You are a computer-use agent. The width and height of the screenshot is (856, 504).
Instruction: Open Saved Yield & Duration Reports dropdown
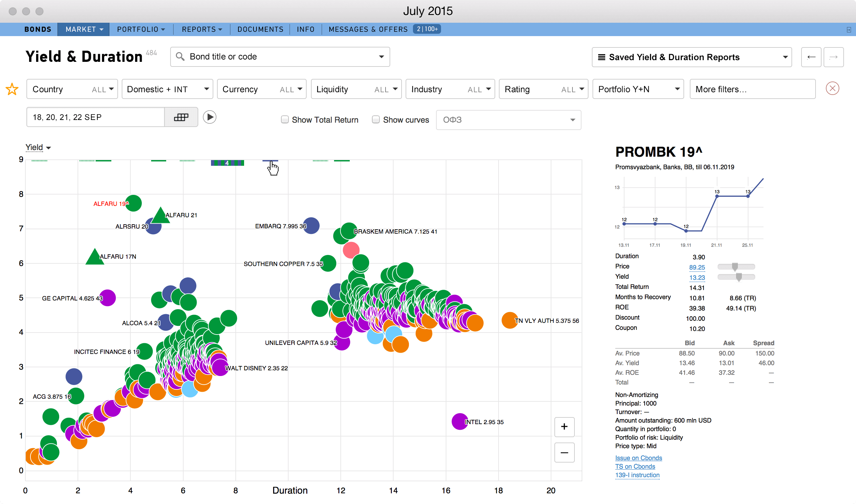click(x=691, y=57)
